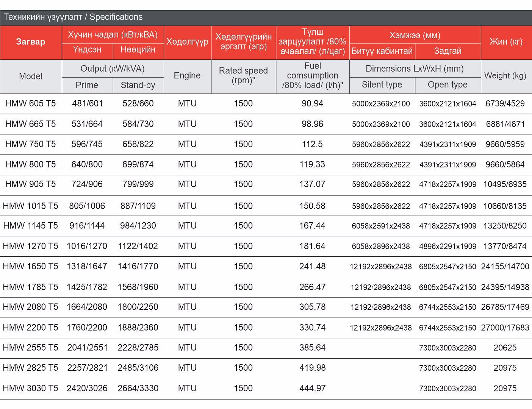Click the Битүү кабинтай sub-header
This screenshot has height=409, width=532.
[382, 51]
